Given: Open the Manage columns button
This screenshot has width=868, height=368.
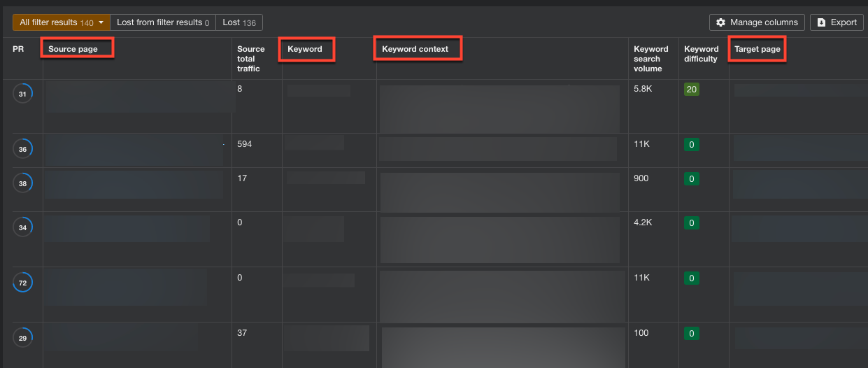Looking at the screenshot, I should pyautogui.click(x=757, y=22).
